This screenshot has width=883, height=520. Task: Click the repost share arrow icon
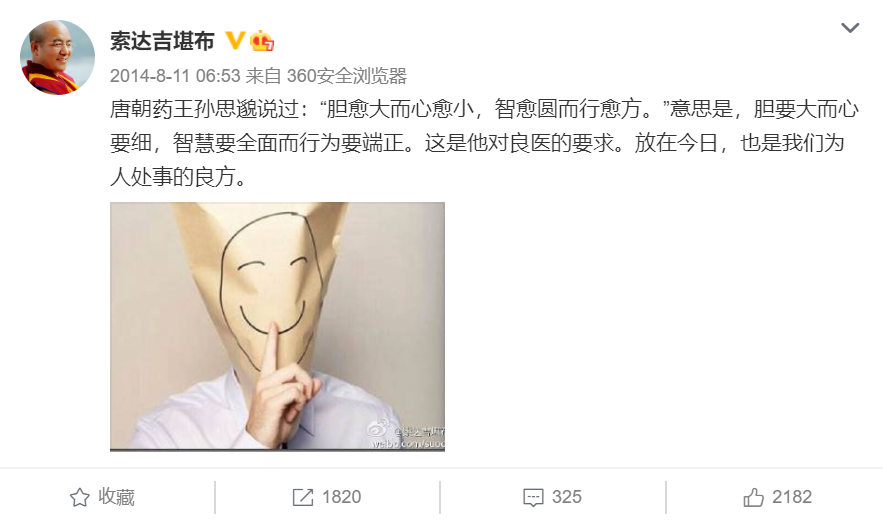303,497
